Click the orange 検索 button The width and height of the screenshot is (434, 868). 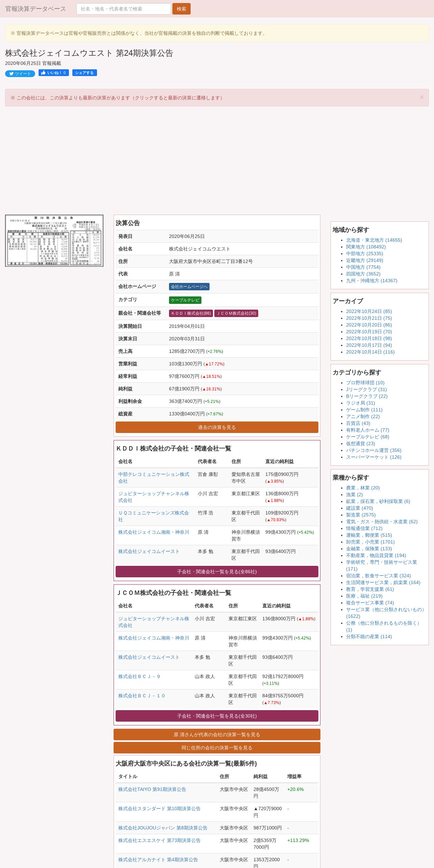coord(182,9)
